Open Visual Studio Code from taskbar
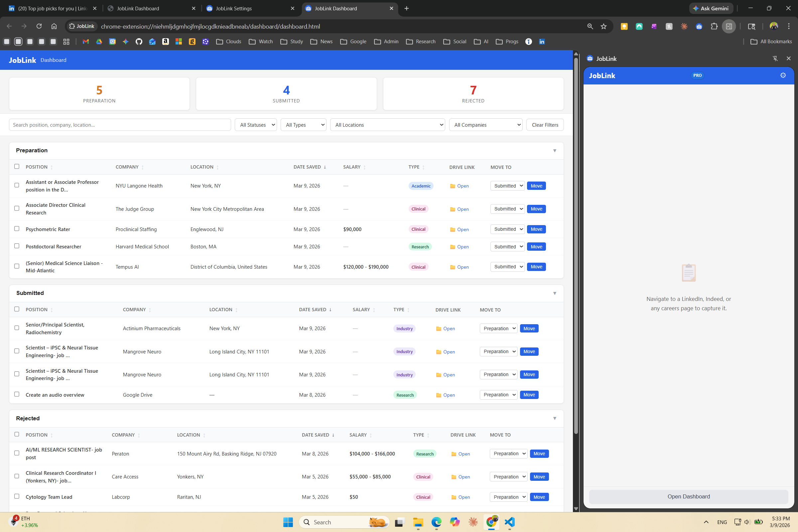 [x=510, y=522]
